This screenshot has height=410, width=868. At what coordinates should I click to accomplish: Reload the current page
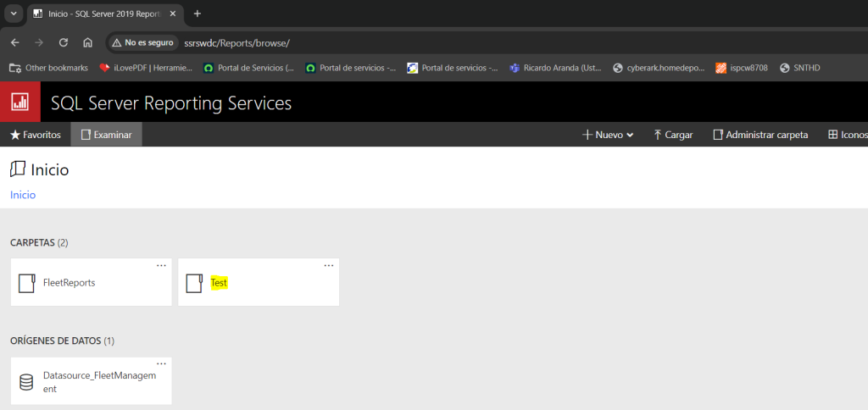pyautogui.click(x=63, y=42)
